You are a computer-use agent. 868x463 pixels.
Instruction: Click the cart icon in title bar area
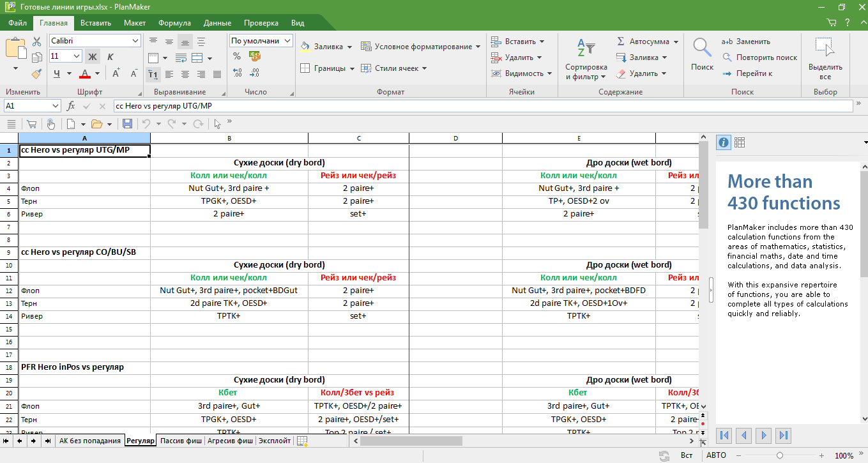click(x=832, y=22)
